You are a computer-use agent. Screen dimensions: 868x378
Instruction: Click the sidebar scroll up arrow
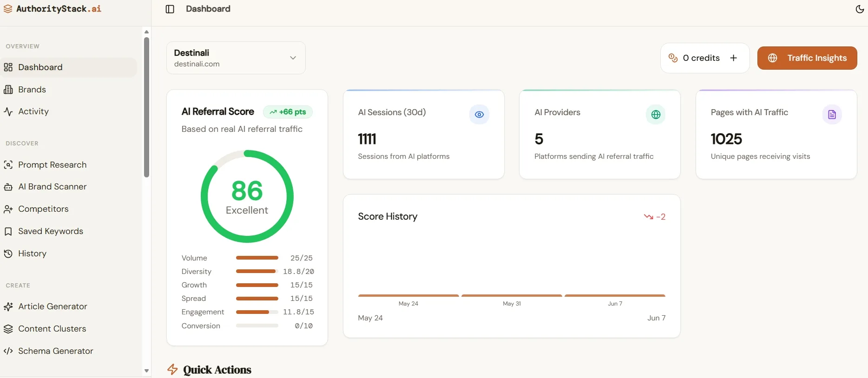pos(146,32)
